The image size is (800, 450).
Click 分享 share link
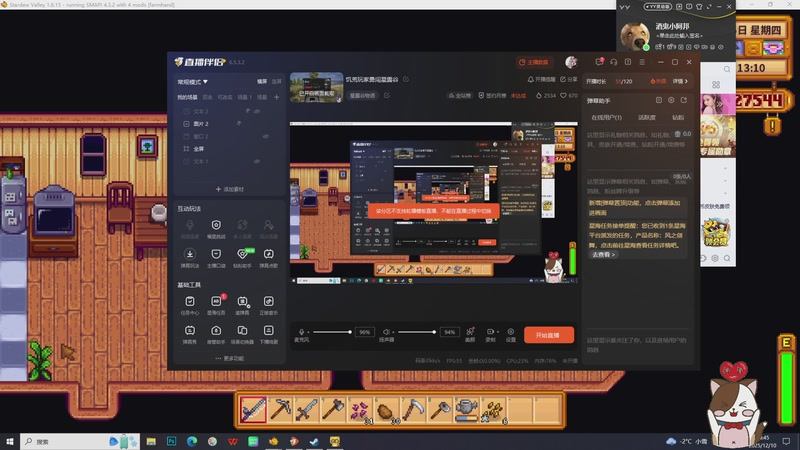[568, 79]
